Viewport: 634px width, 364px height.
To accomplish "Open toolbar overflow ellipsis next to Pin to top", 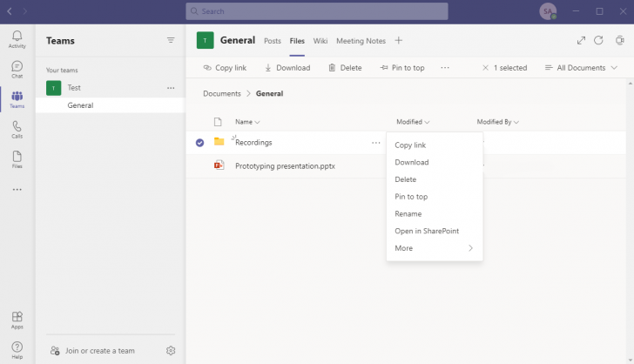I will tap(445, 68).
